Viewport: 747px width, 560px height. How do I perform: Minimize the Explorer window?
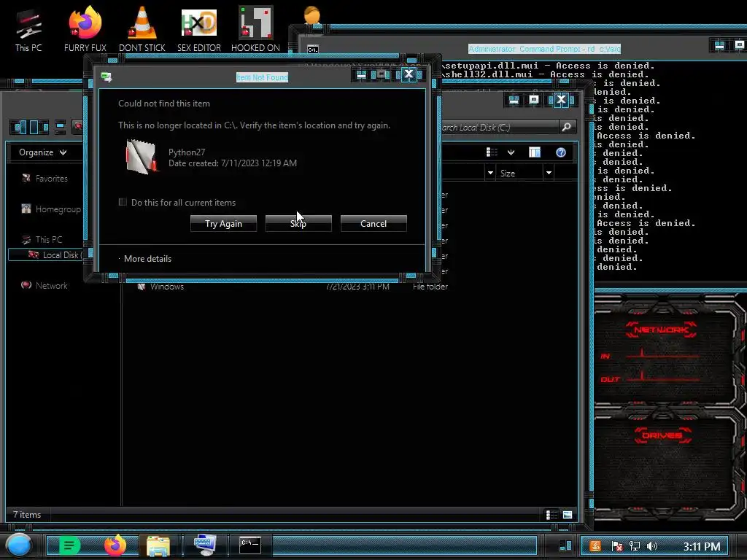[x=514, y=99]
